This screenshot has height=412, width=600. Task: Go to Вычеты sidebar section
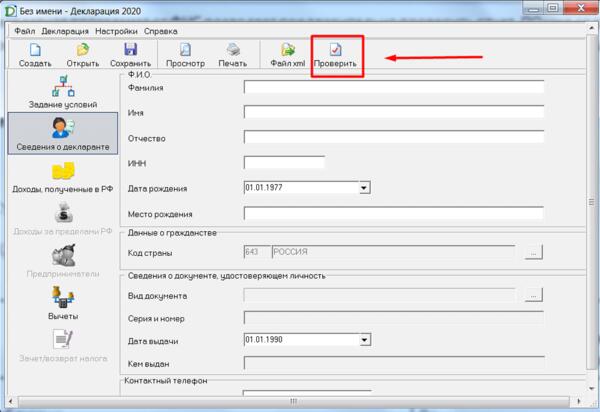(62, 301)
